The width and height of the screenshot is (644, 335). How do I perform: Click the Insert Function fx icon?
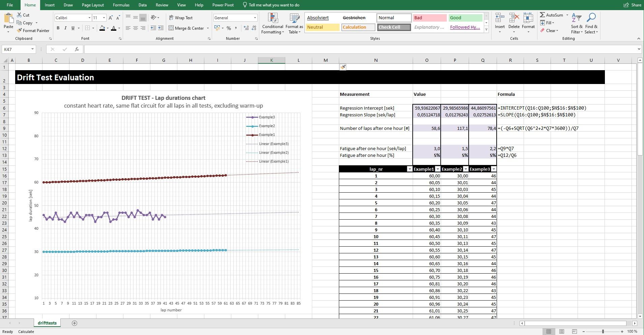(77, 49)
